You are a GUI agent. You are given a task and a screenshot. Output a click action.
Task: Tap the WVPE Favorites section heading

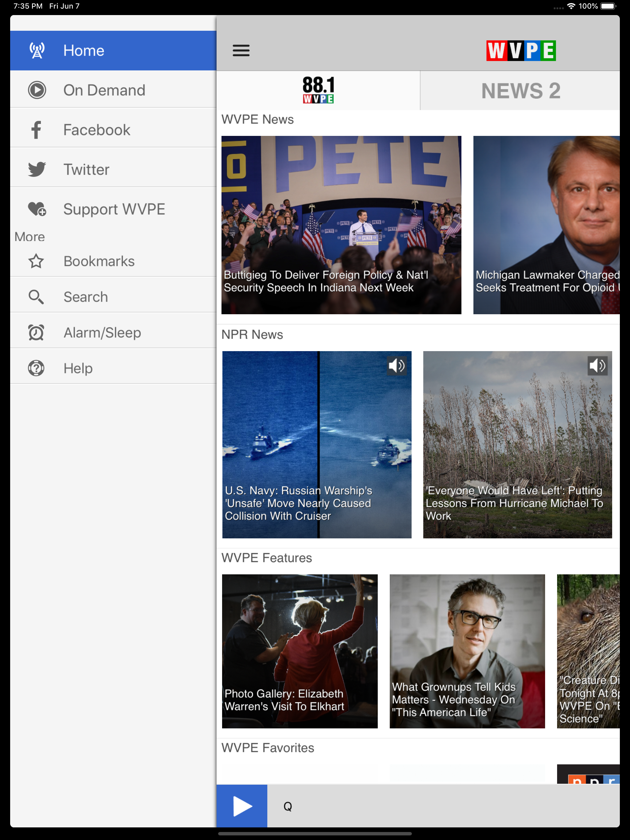(268, 748)
